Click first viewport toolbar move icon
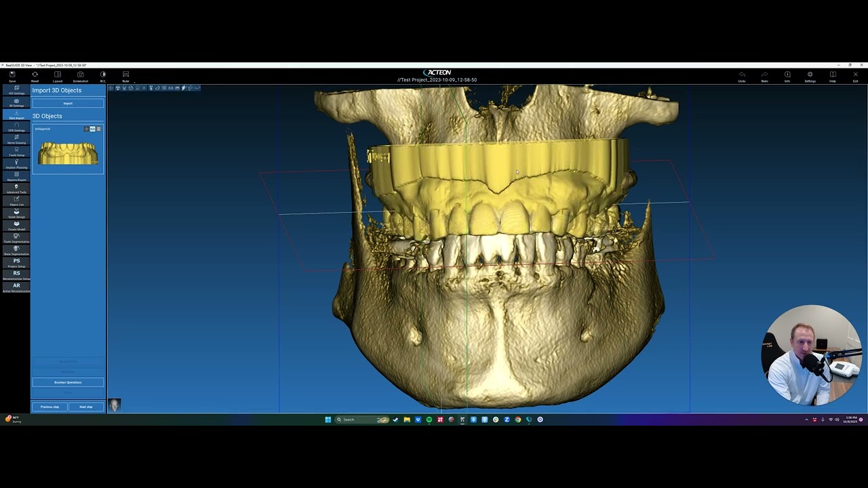Screen dimensions: 868x488 point(111,88)
